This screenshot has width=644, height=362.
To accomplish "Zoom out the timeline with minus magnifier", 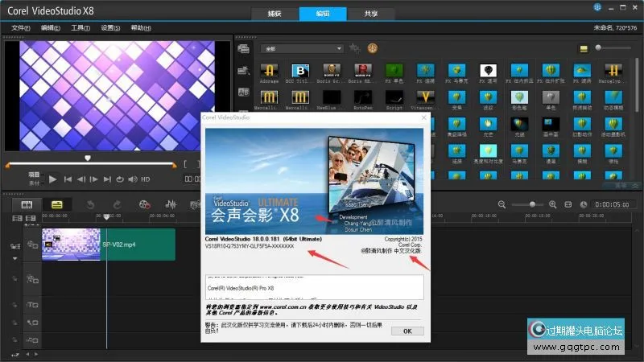I will point(502,204).
